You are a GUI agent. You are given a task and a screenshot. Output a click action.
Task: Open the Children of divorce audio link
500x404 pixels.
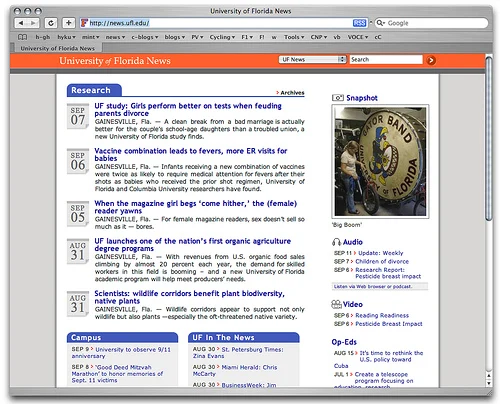click(x=382, y=261)
